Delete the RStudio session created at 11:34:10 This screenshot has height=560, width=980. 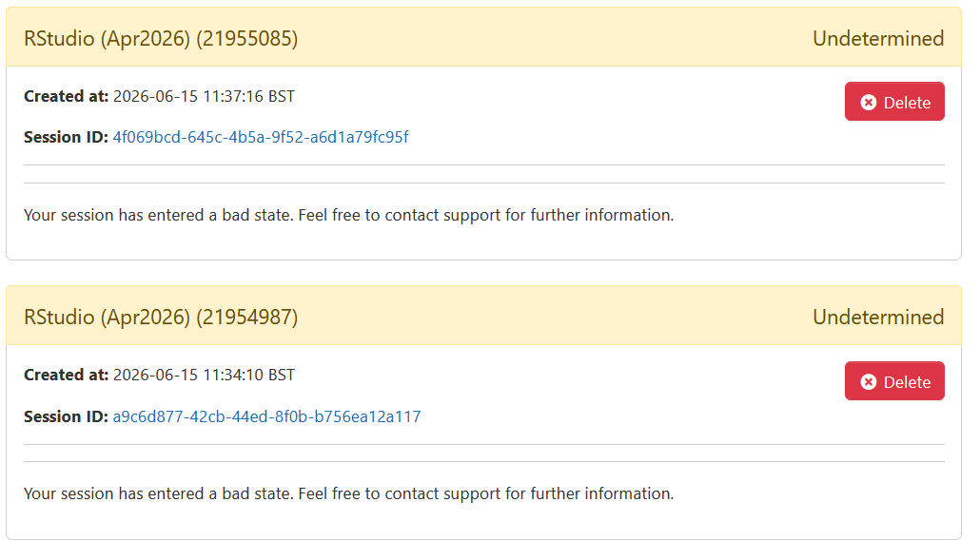pos(894,381)
